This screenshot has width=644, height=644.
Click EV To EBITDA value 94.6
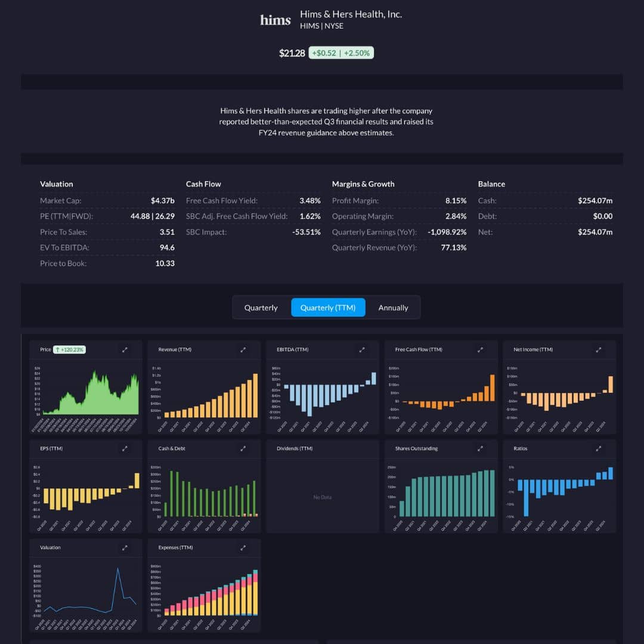[167, 247]
